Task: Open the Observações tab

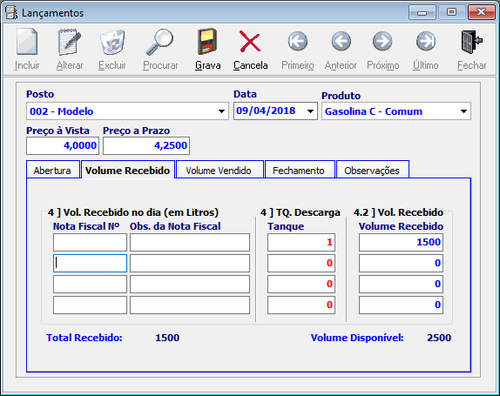Action: pyautogui.click(x=372, y=170)
